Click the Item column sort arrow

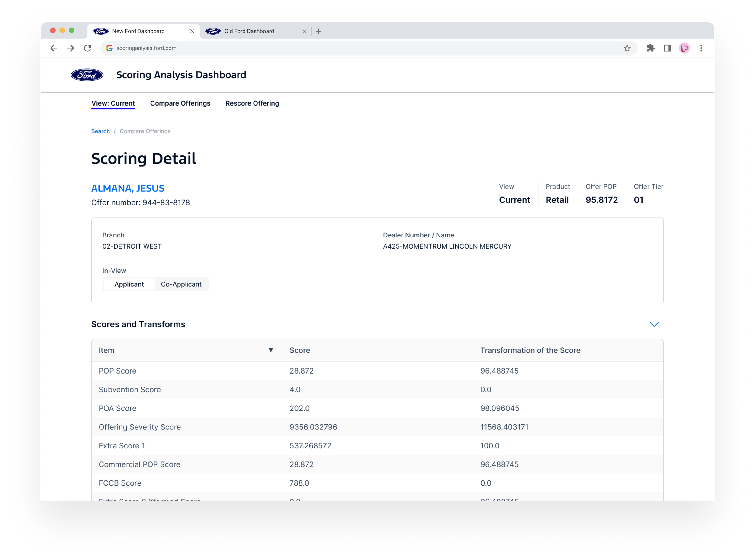tap(270, 350)
